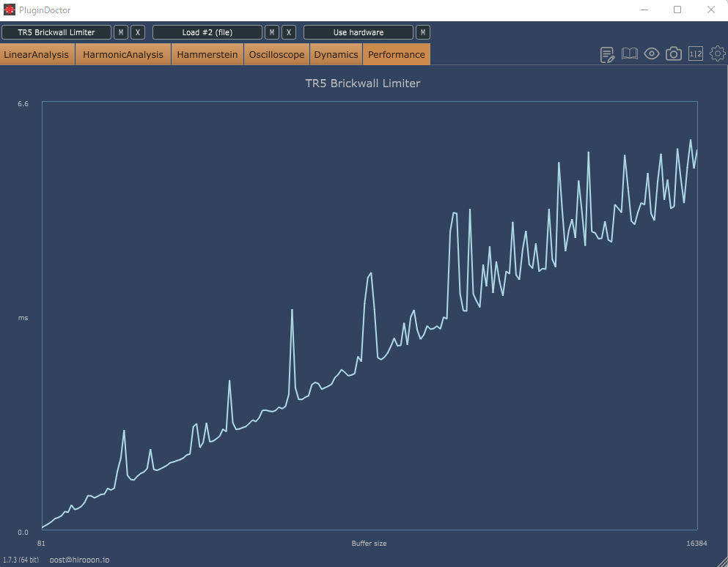Close the PluginDoctor window
Image resolution: width=728 pixels, height=567 pixels.
pos(711,10)
